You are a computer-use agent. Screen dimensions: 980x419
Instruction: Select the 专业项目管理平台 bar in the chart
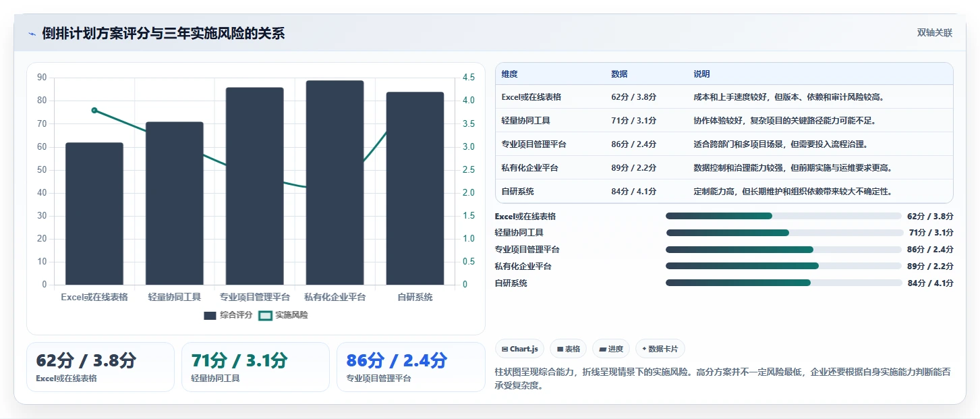255,186
